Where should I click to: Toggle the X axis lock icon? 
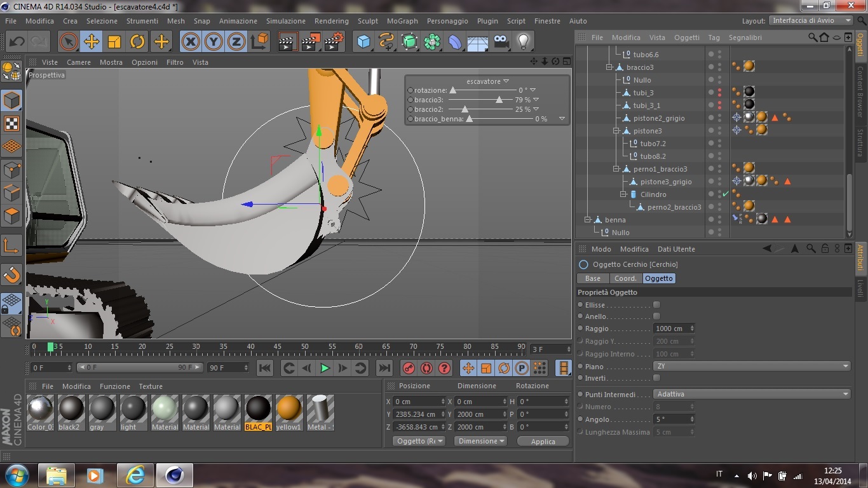pyautogui.click(x=190, y=42)
